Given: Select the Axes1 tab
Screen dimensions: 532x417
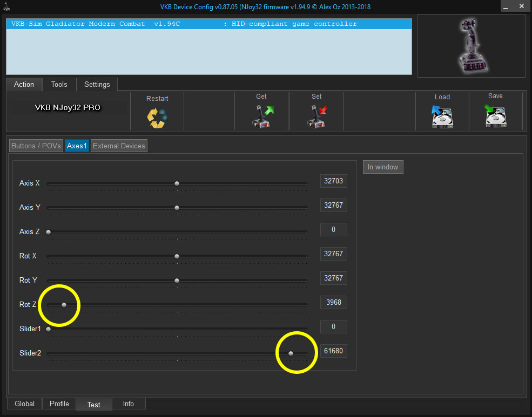Looking at the screenshot, I should [77, 146].
